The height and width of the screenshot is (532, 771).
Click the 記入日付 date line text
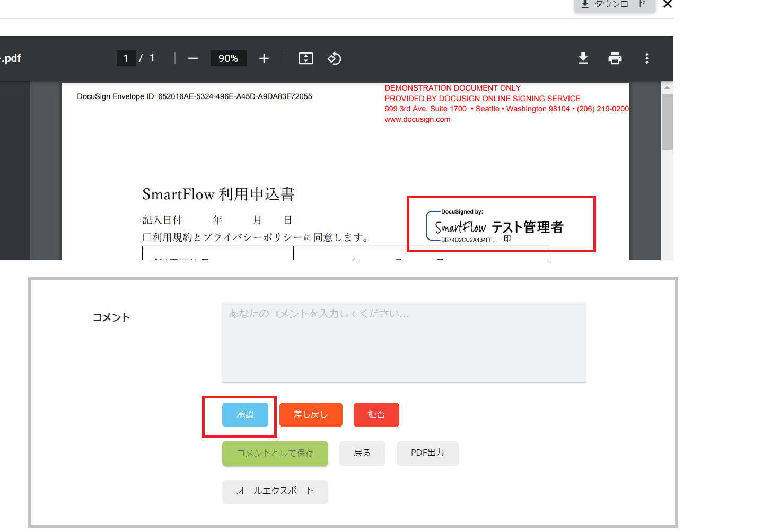pyautogui.click(x=217, y=220)
